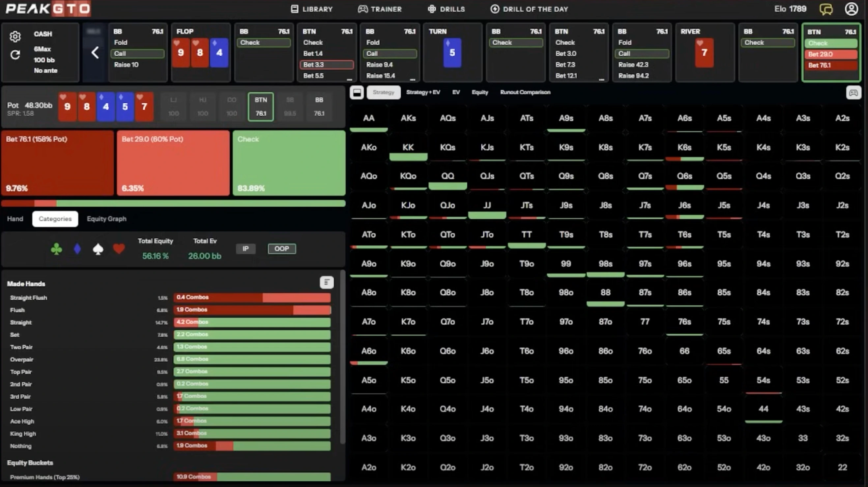
Task: Open the settings gear icon
Action: point(15,36)
